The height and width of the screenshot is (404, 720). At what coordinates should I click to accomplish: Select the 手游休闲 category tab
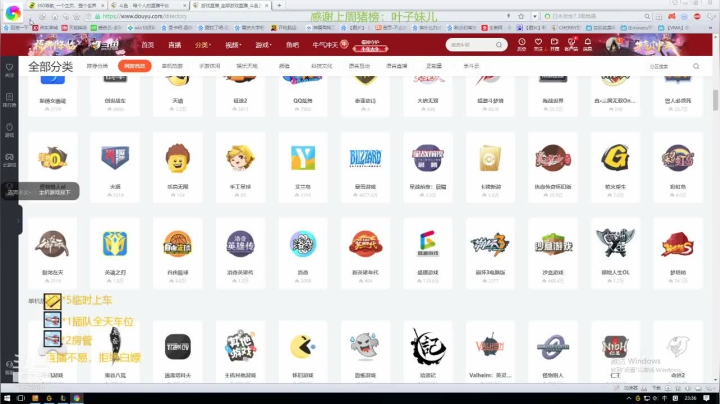(x=209, y=66)
